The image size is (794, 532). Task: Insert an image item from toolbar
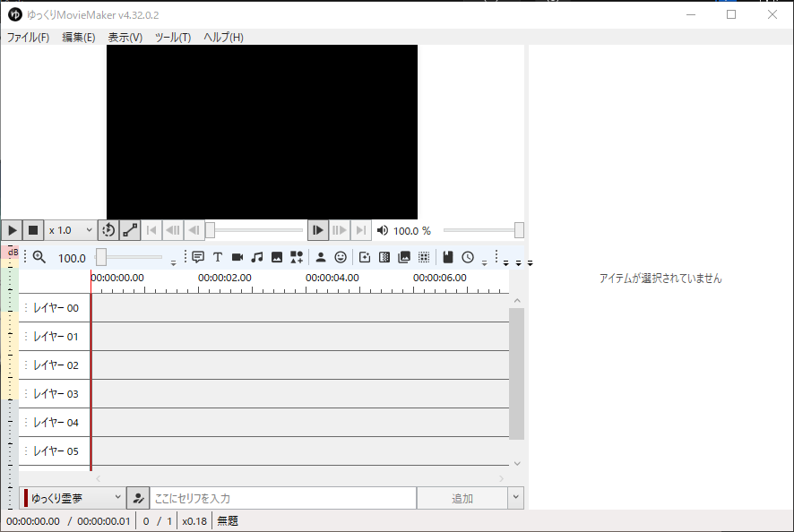point(277,257)
